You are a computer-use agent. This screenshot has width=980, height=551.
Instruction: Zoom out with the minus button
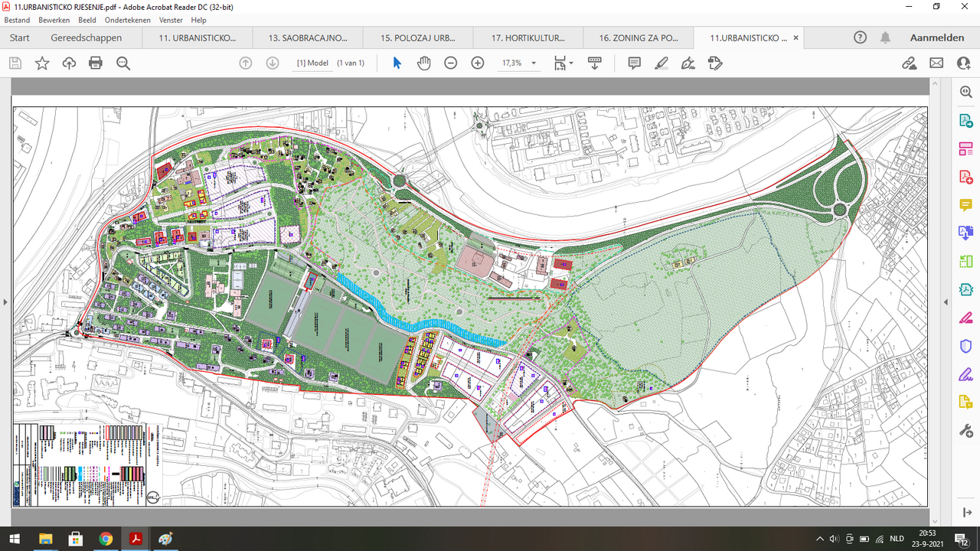450,63
